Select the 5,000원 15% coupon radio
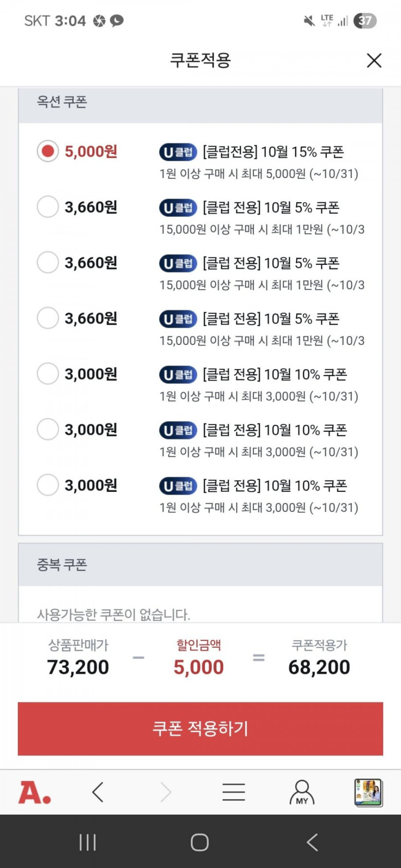This screenshot has height=868, width=401. pos(48,151)
